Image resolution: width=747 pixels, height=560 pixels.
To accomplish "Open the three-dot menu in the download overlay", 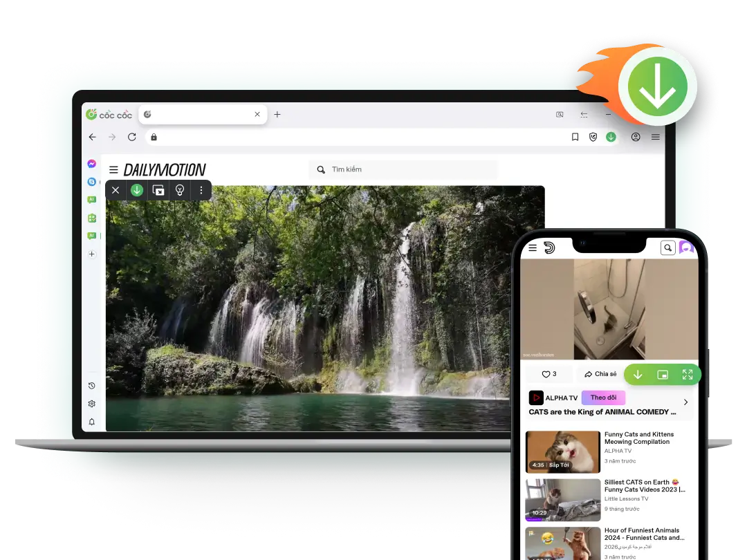I will click(x=201, y=190).
